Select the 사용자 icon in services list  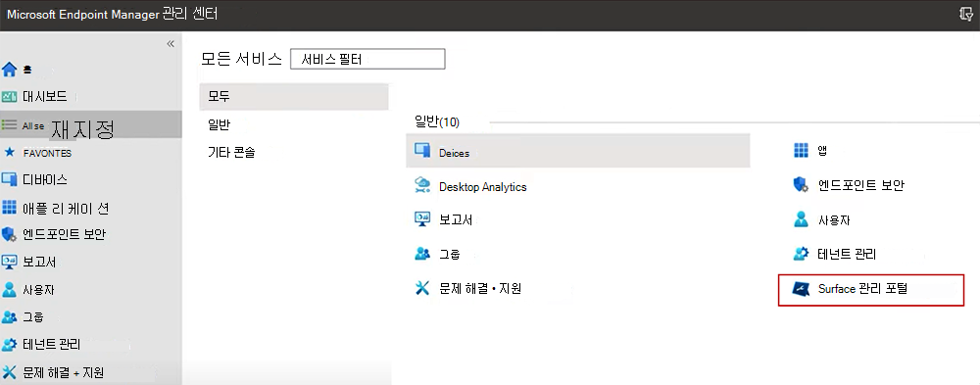801,218
